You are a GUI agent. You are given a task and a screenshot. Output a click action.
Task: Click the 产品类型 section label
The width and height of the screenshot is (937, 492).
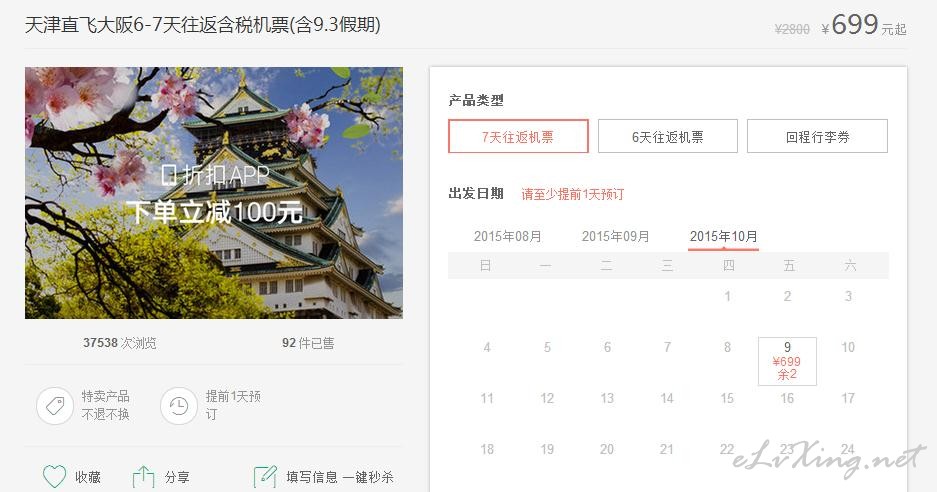tap(476, 100)
